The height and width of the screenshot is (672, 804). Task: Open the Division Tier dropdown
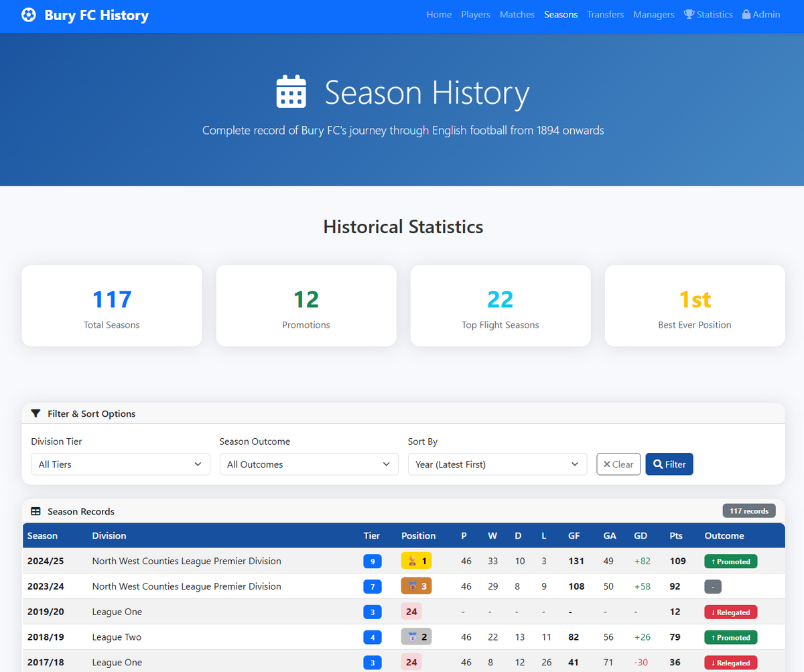pyautogui.click(x=121, y=464)
